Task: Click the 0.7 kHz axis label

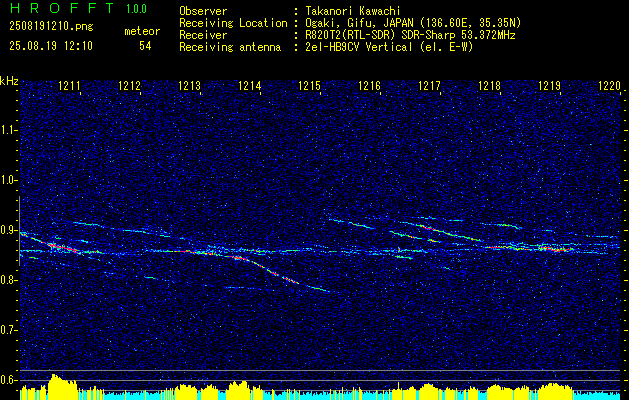Action: (x=8, y=330)
